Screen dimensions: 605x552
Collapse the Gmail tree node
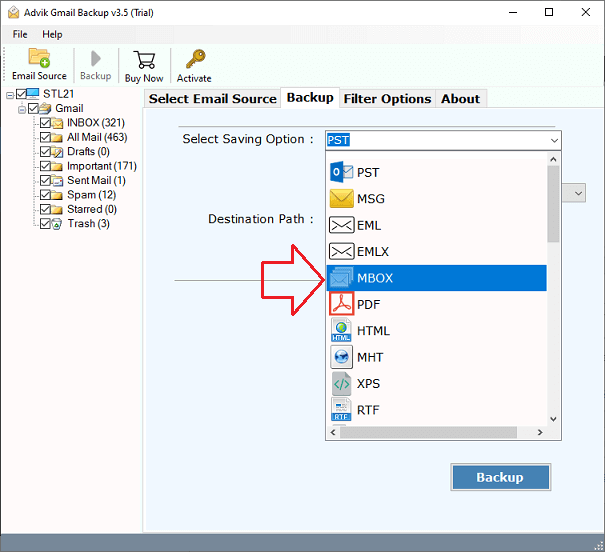click(22, 110)
